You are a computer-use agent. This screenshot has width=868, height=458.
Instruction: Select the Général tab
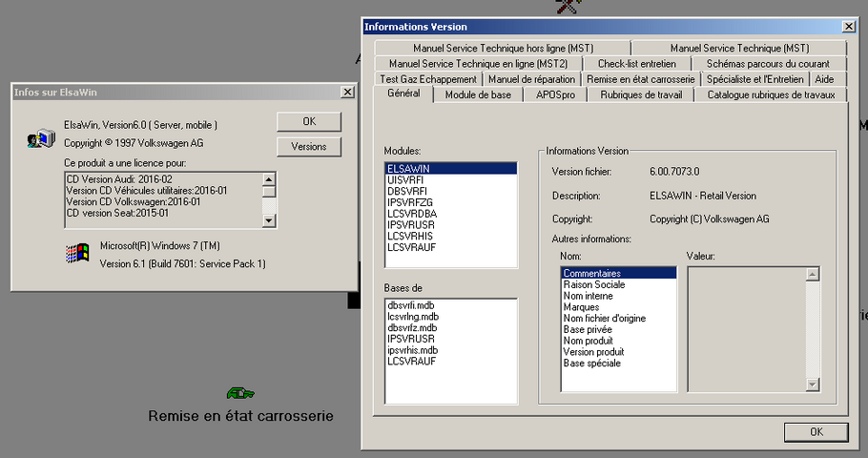[403, 94]
